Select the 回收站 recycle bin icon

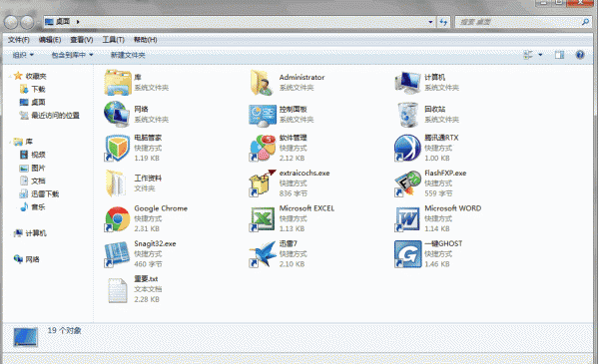pos(407,115)
